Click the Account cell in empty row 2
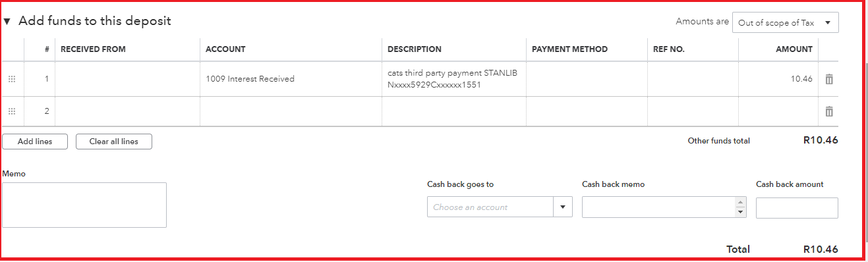Screen dimensions: 868x262 [291, 111]
